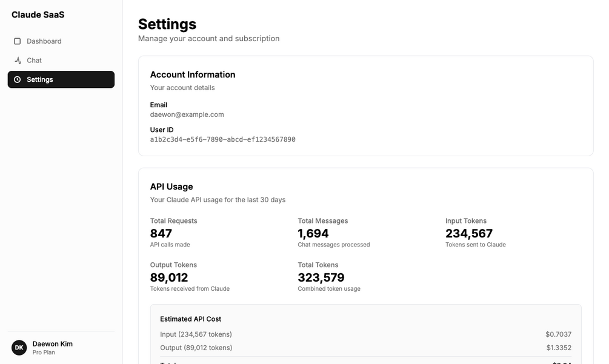Click the Daewon Kim user name

pyautogui.click(x=53, y=344)
